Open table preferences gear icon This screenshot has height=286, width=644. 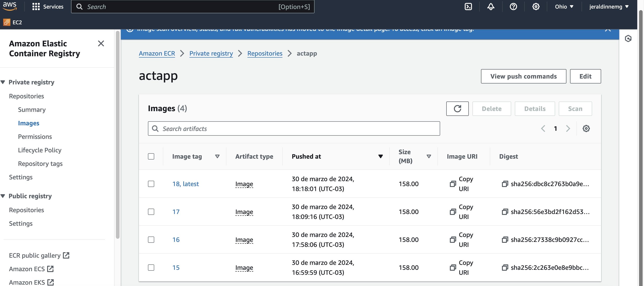[586, 128]
